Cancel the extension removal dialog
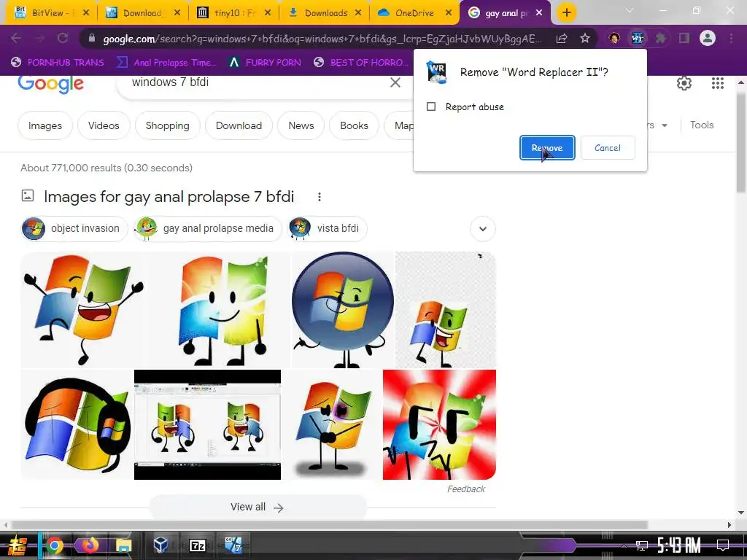 608,147
